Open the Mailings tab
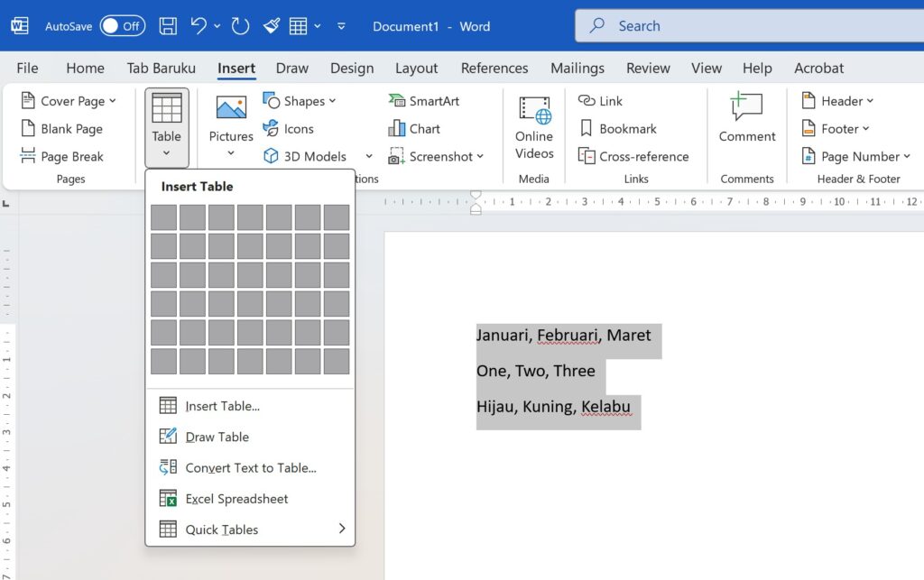 [x=577, y=68]
